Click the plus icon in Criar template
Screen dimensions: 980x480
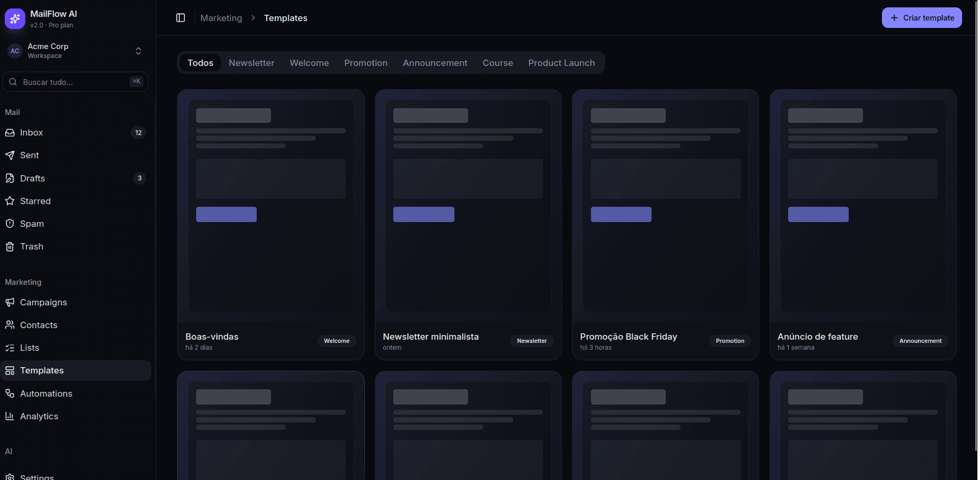tap(894, 18)
